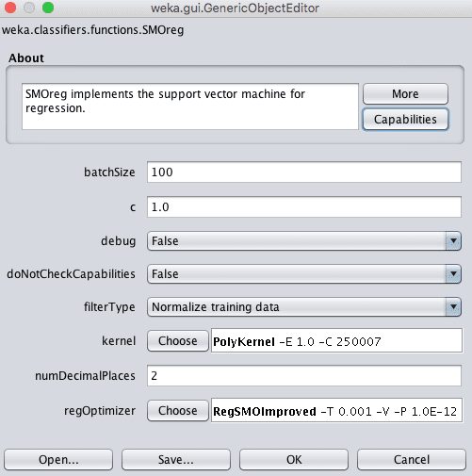Confirm with the OK button
This screenshot has width=472, height=476.
coord(294,460)
